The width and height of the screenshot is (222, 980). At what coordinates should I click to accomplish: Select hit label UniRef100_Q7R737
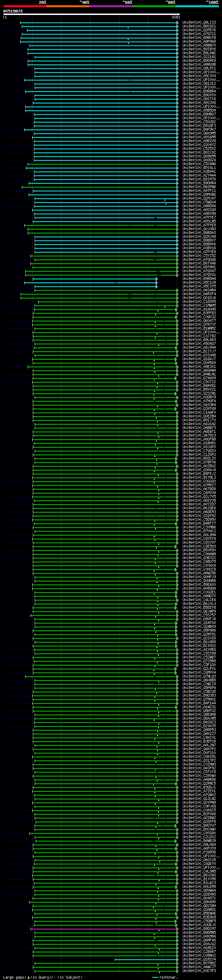point(199,324)
